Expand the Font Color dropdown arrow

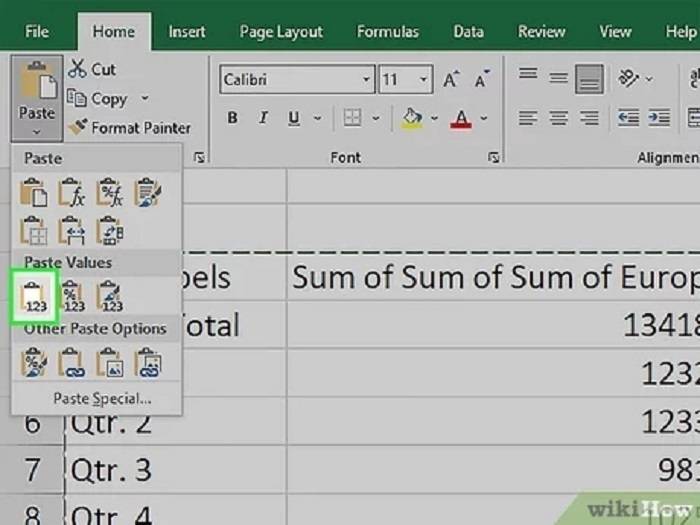(x=484, y=118)
